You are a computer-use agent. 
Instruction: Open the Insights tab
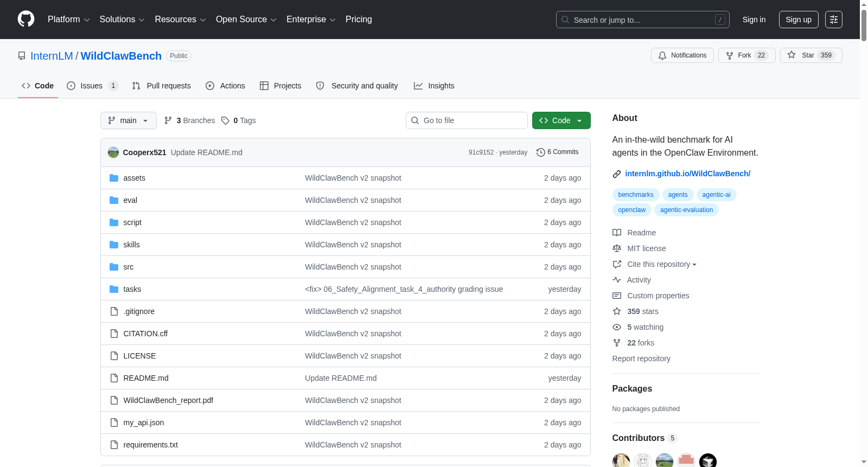point(434,86)
